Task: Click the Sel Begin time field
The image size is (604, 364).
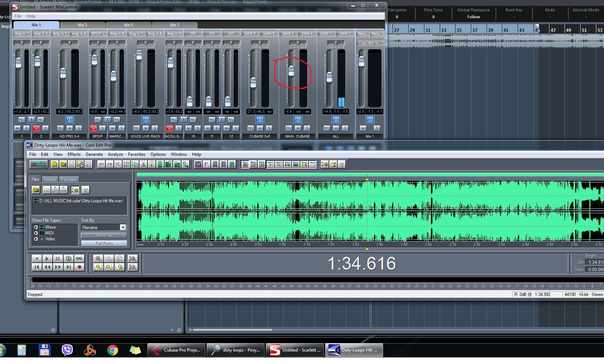Action: point(594,262)
